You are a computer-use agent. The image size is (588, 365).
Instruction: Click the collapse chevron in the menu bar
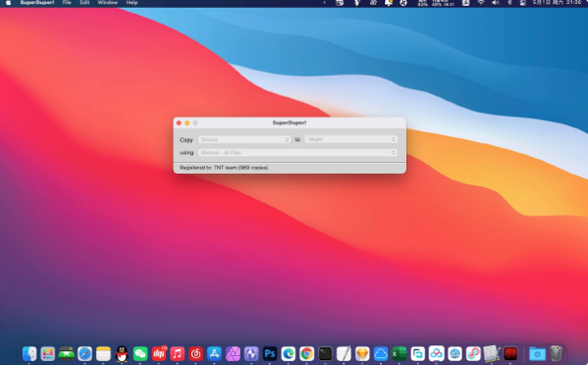[324, 3]
